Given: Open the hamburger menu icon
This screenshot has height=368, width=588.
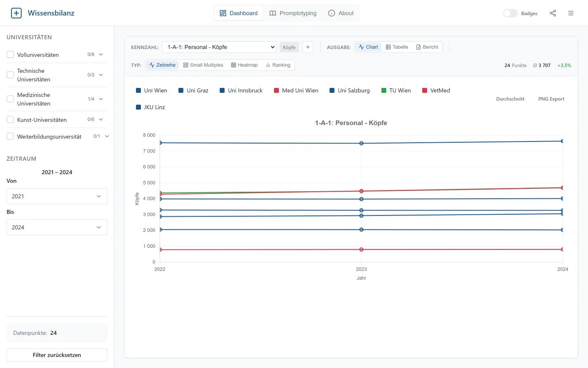Looking at the screenshot, I should tap(571, 13).
